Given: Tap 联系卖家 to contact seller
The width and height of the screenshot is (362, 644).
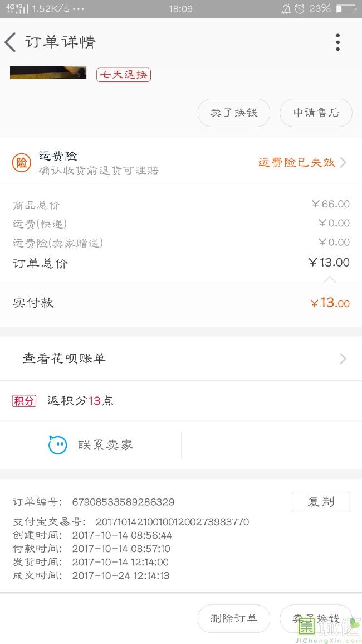Looking at the screenshot, I should (x=105, y=445).
